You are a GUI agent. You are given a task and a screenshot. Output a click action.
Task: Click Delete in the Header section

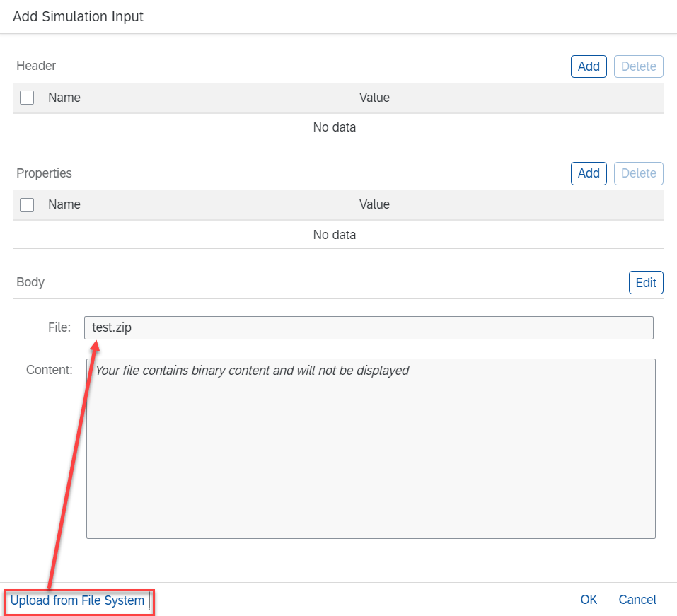click(637, 66)
